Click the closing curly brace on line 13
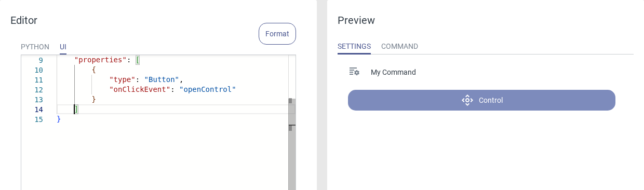 tap(94, 100)
